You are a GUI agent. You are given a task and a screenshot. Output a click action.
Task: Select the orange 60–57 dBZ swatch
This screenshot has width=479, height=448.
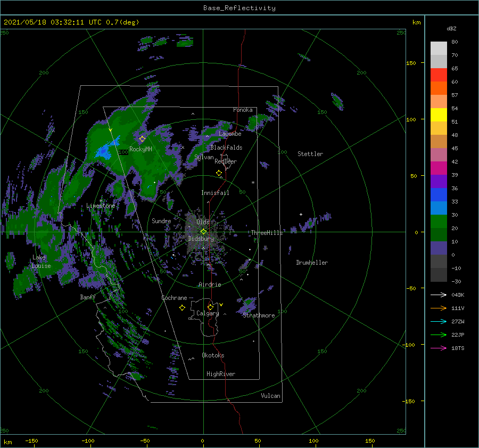[439, 88]
